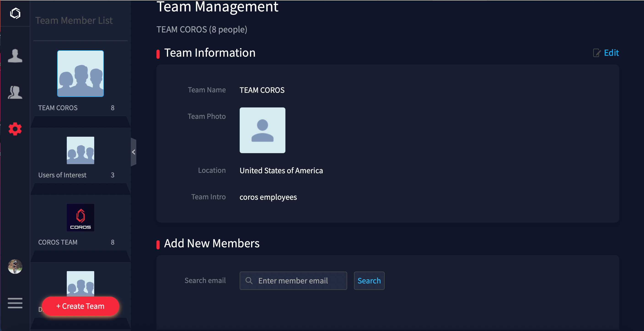Select the Users of Interest team
644x331 pixels.
pos(80,150)
